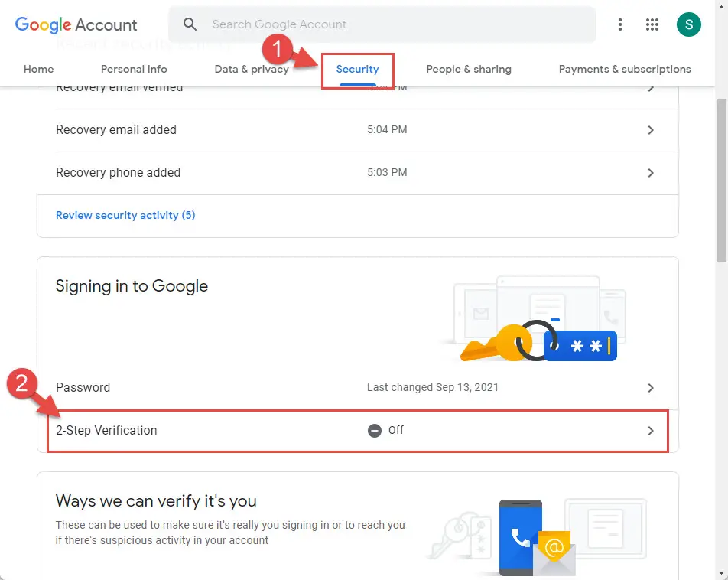Click the Last changed Sep 13, 2021 text
The image size is (728, 580).
(x=433, y=388)
